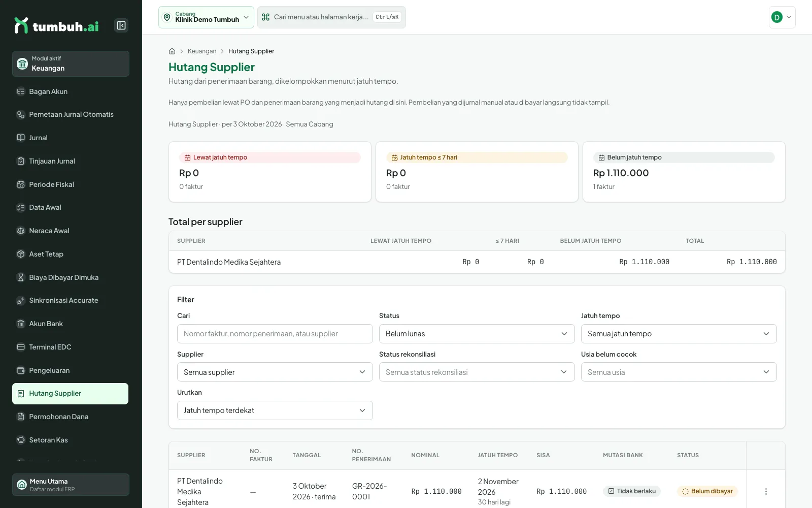This screenshot has height=508, width=812.
Task: Open Pemetaan Jurnal Otomatis
Action: pos(70,115)
